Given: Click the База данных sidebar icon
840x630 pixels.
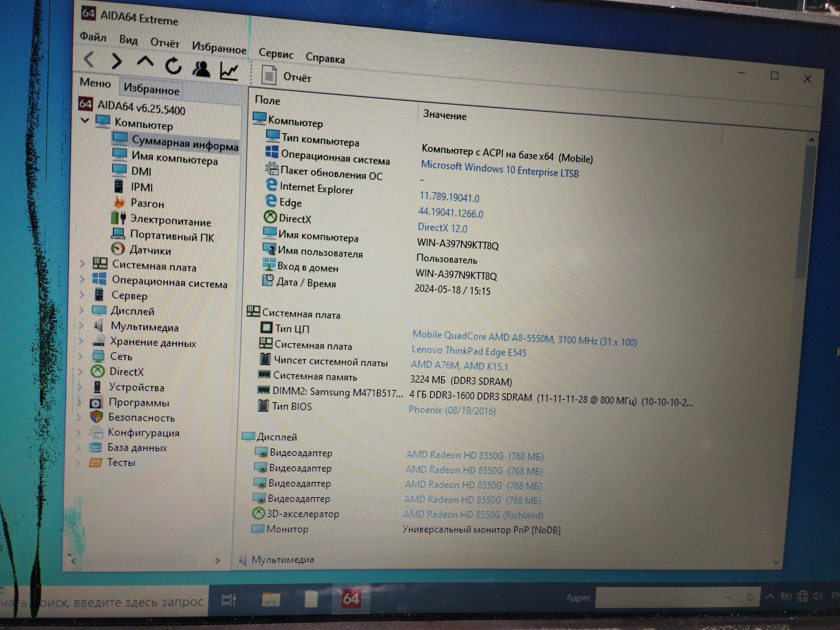Looking at the screenshot, I should [95, 447].
